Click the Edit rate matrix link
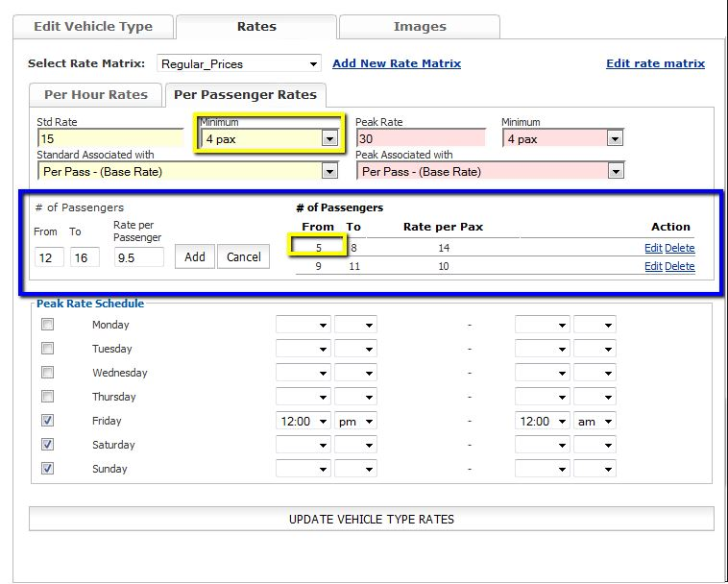 pyautogui.click(x=655, y=63)
